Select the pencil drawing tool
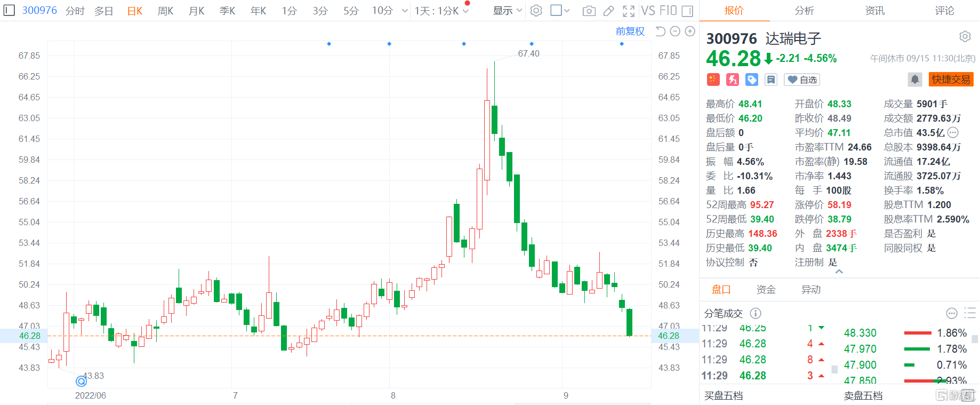This screenshot has width=980, height=405. pos(608,11)
